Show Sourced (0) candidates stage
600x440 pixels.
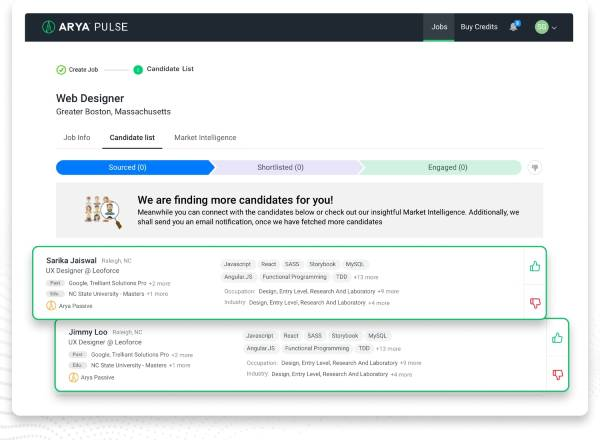135,167
